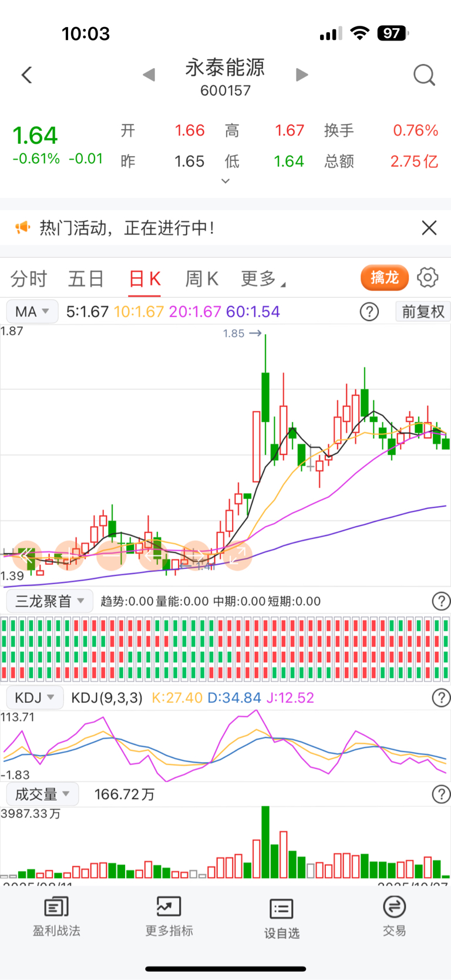Switch to the 五日 tab

(x=86, y=278)
